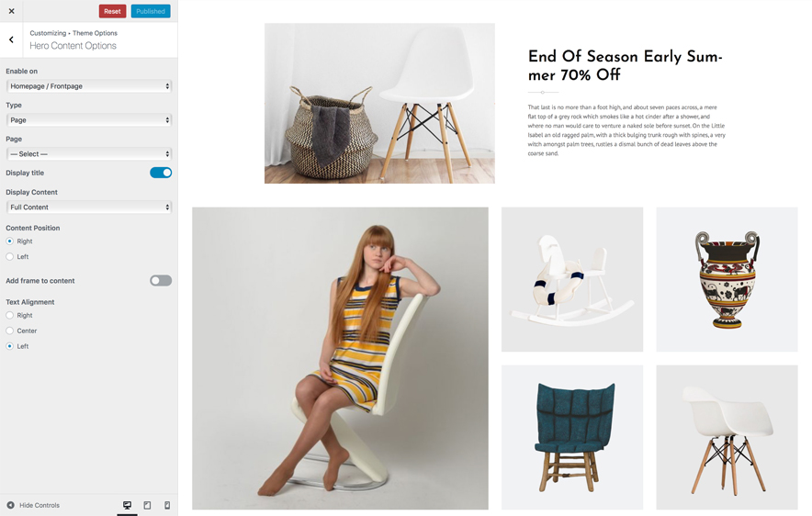Choose Right text alignment option
The image size is (812, 516).
pyautogui.click(x=10, y=315)
